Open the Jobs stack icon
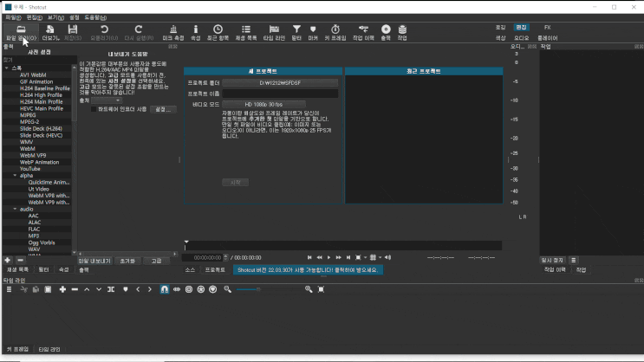 coord(402,32)
